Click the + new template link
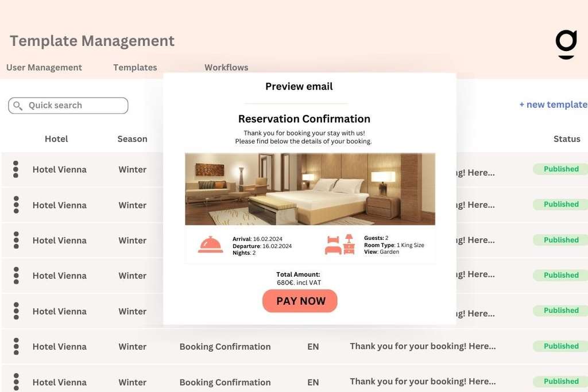Screen dimensions: 588x392 point(552,104)
